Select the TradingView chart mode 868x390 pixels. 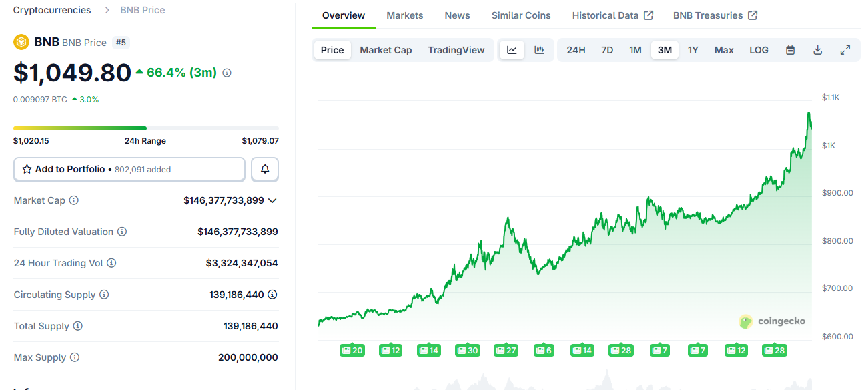coord(456,50)
